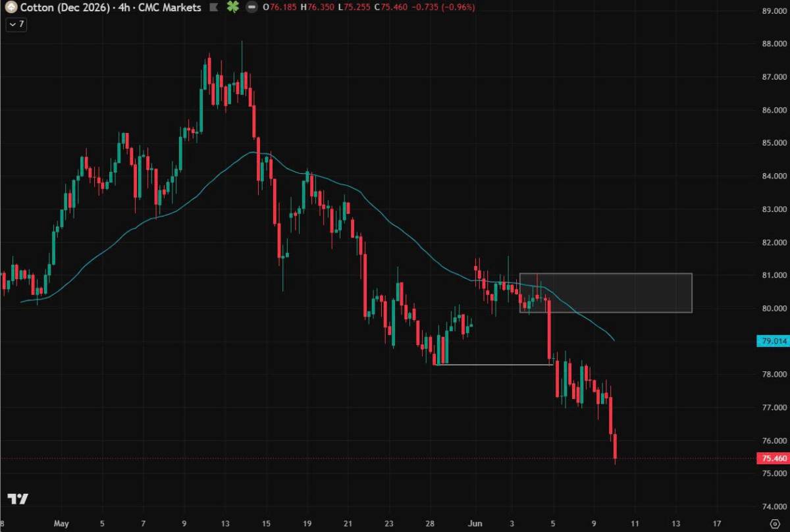
Task: Click the Cotton symbol logo icon
Action: [11, 7]
